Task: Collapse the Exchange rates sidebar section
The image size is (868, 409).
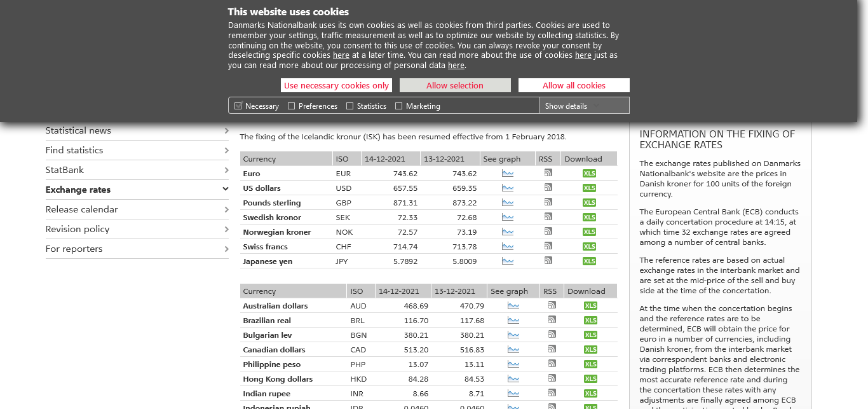Action: click(226, 190)
